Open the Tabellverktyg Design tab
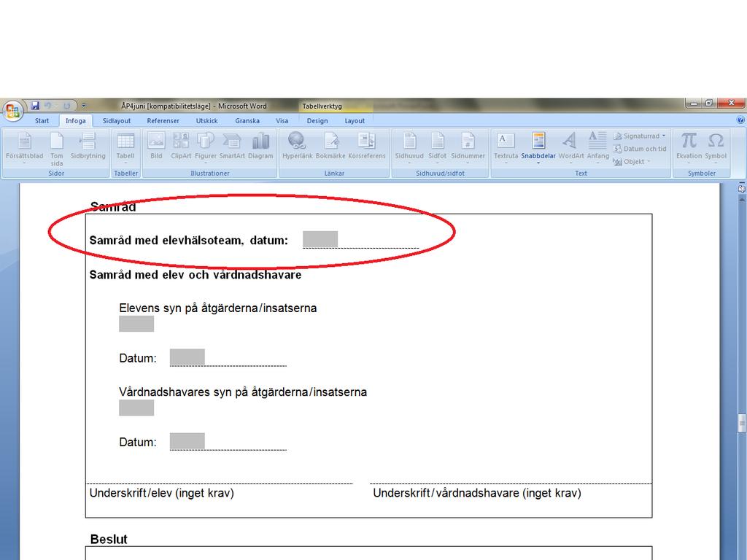The image size is (747, 560). click(317, 121)
